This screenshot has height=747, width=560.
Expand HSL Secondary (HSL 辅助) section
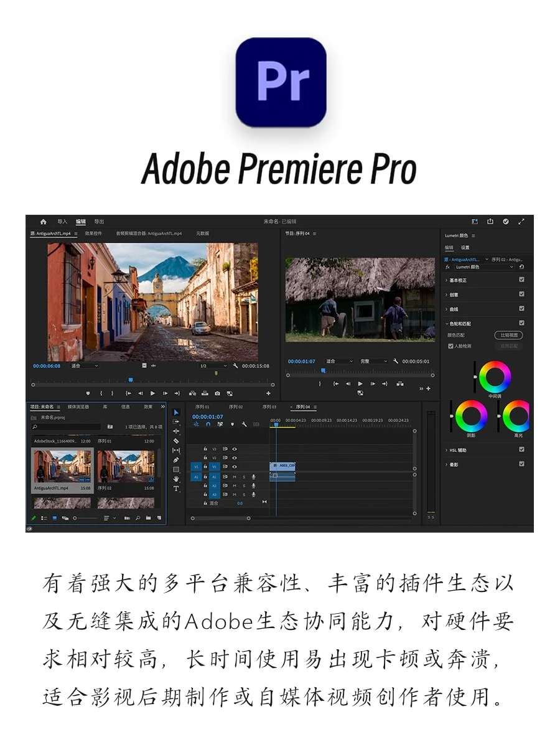pyautogui.click(x=446, y=450)
